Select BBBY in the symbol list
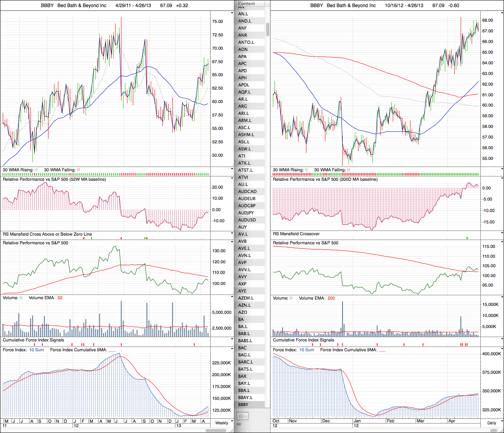The image size is (504, 433). click(x=243, y=405)
